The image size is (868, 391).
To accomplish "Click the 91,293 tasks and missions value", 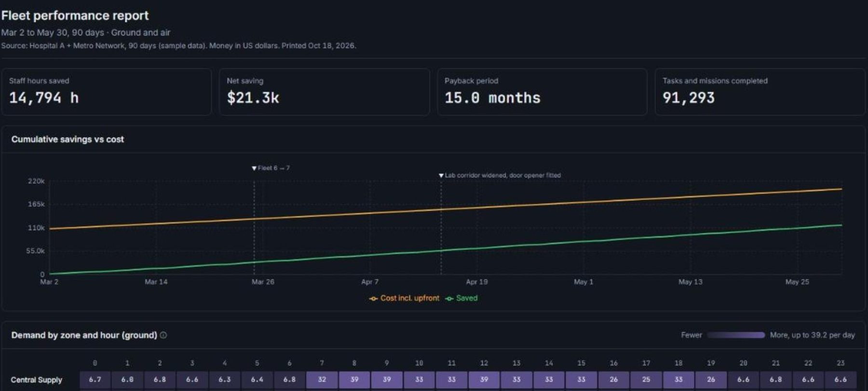I will pos(689,98).
